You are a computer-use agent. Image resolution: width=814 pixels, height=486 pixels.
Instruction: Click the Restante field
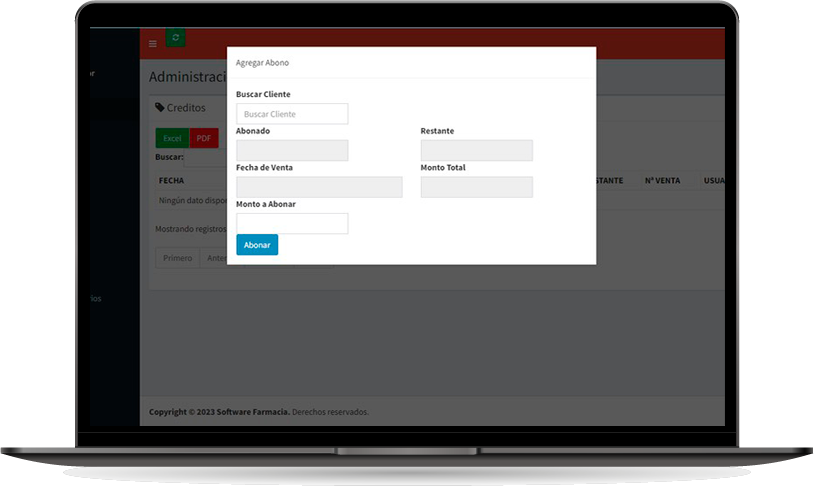(x=477, y=150)
